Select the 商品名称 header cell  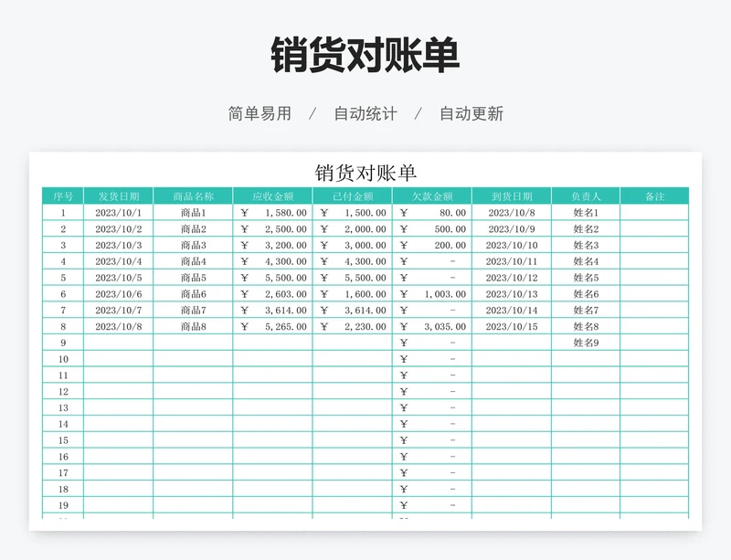(x=193, y=196)
